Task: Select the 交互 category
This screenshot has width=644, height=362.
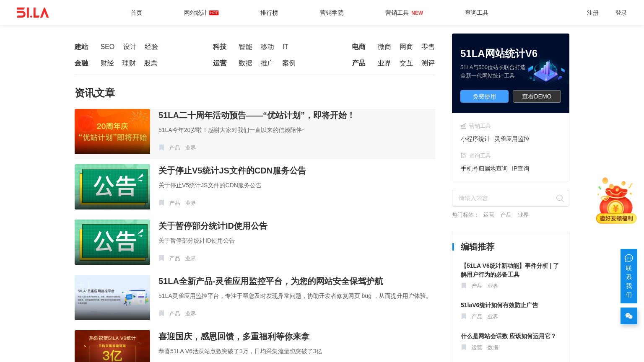Action: [406, 63]
